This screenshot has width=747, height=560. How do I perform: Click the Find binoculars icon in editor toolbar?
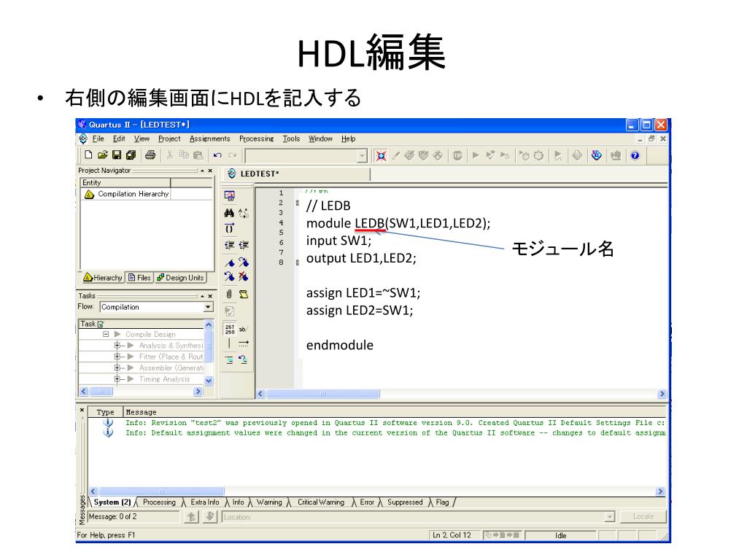coord(229,213)
